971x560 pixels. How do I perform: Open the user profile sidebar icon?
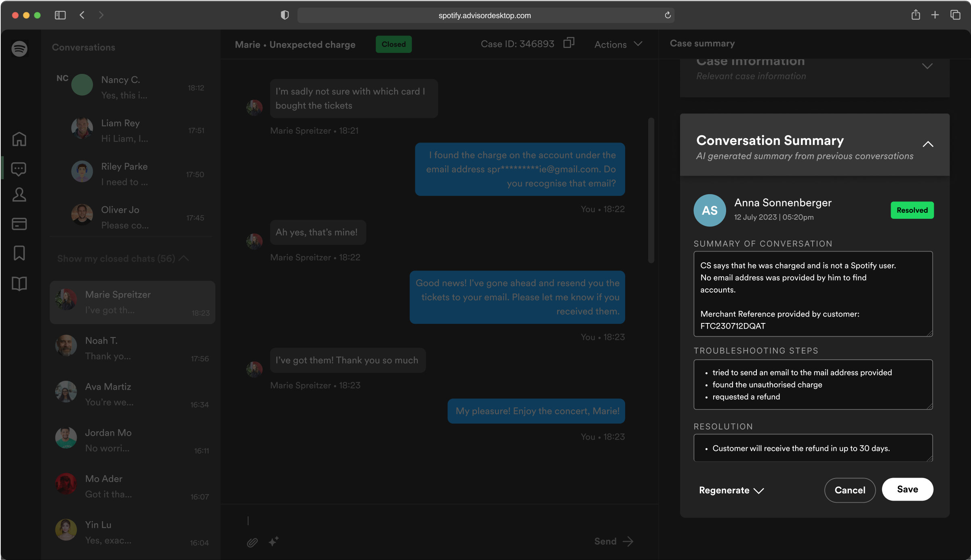click(x=19, y=195)
